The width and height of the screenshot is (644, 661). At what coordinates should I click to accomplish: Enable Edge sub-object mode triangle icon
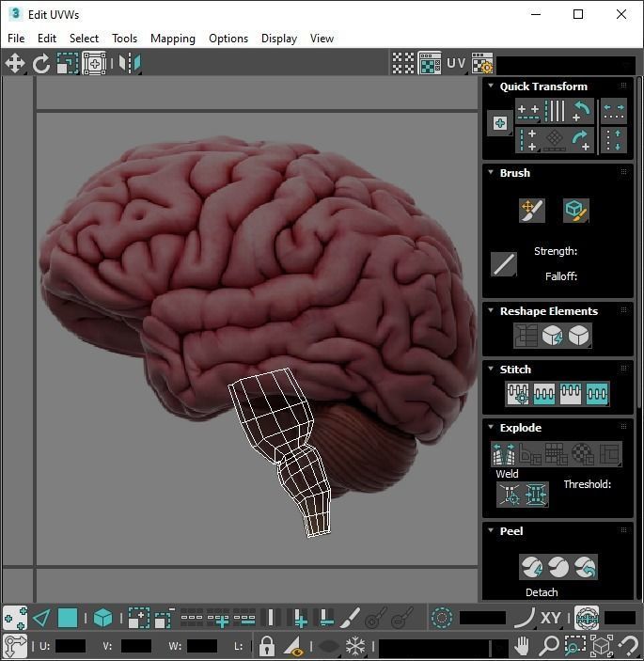(41, 618)
